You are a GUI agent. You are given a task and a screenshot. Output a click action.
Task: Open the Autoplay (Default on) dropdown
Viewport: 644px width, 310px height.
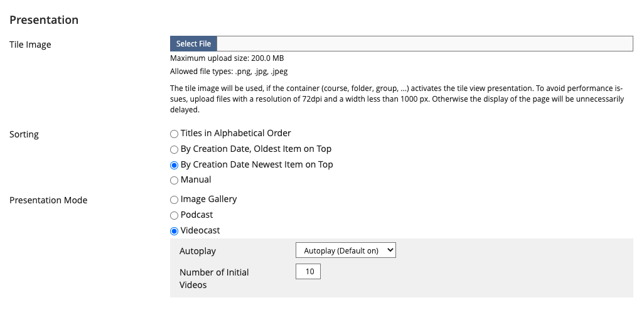tap(346, 250)
